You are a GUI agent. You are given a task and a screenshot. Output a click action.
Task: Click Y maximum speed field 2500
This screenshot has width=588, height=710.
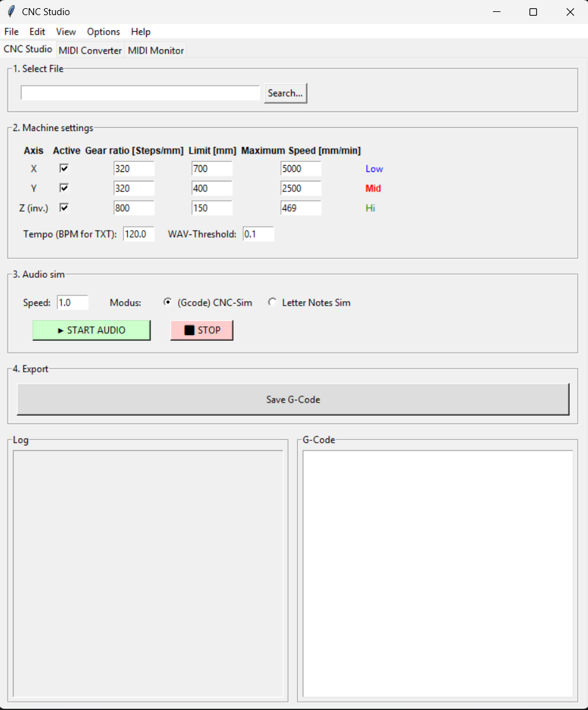pos(300,188)
